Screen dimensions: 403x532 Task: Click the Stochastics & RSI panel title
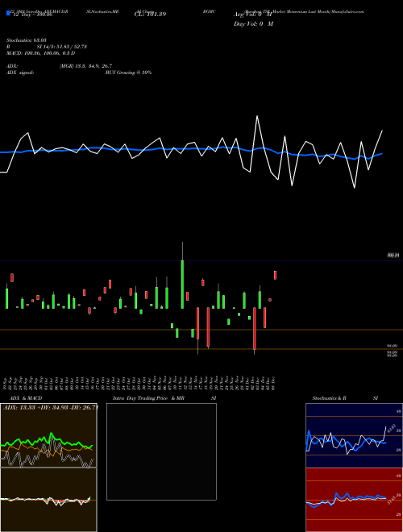[345, 398]
